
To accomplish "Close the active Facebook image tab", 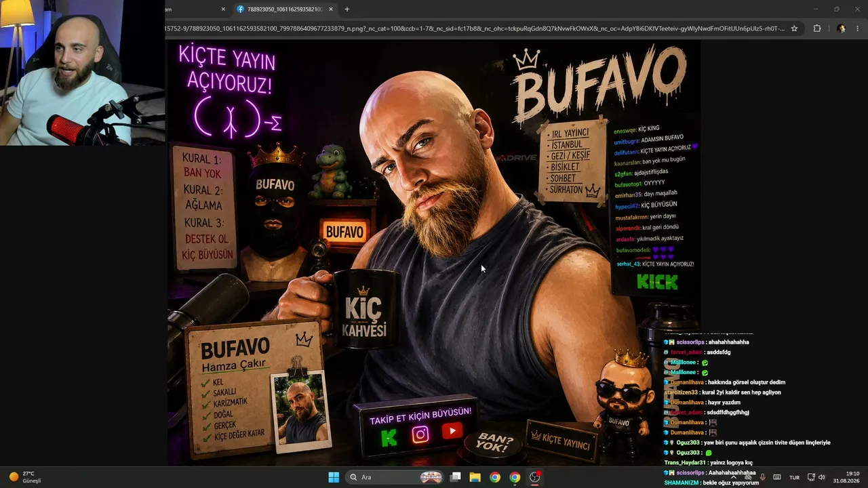I will coord(330,9).
